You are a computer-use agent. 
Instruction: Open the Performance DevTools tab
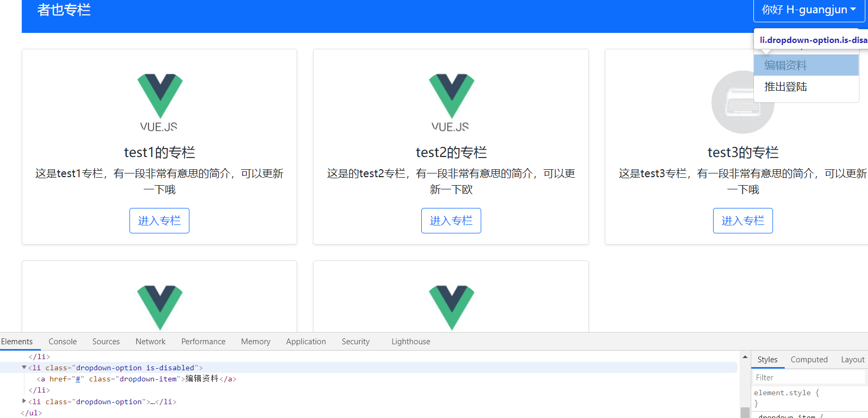click(203, 342)
